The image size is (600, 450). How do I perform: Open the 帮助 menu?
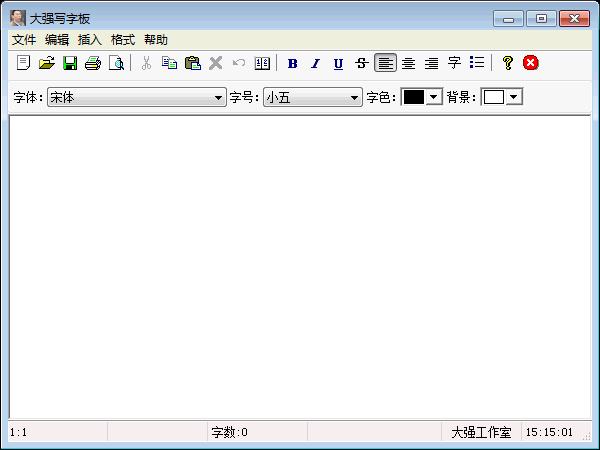[x=156, y=40]
